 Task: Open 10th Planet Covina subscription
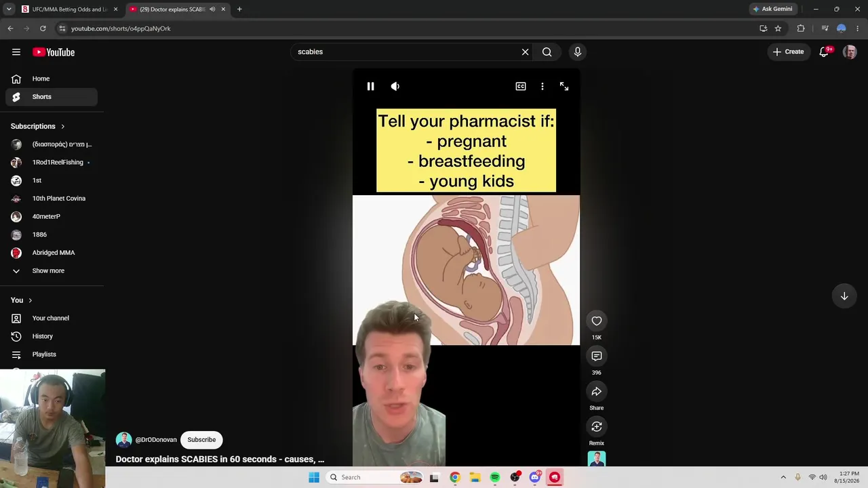point(52,199)
